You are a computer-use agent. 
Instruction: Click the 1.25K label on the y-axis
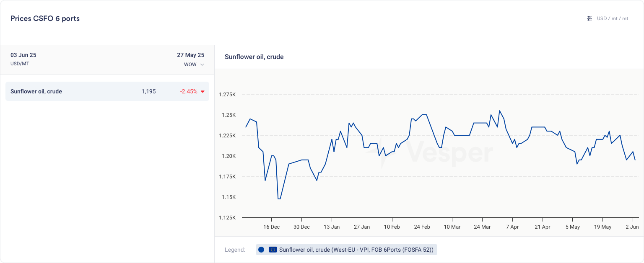coord(229,115)
